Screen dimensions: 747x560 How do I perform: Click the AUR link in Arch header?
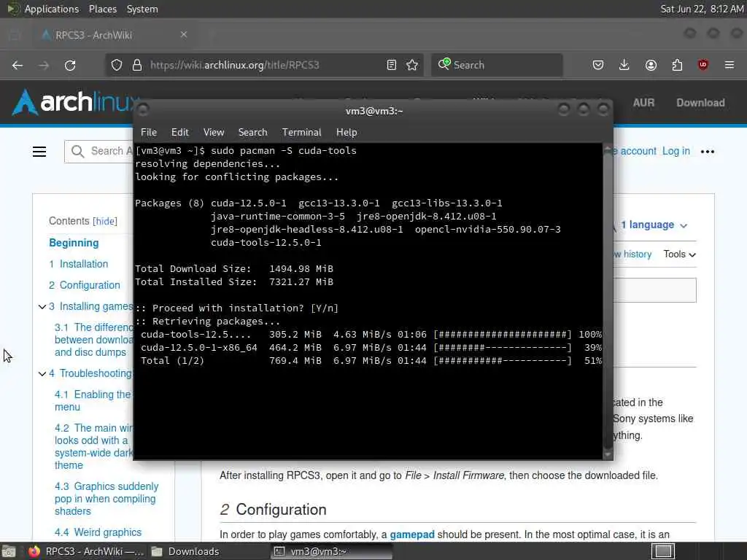point(643,102)
